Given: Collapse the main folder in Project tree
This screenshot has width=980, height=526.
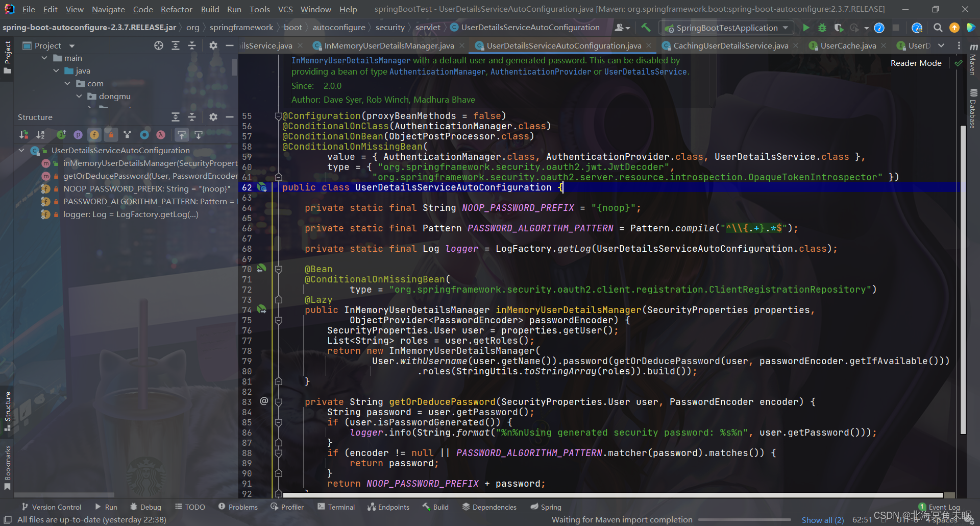Looking at the screenshot, I should [x=44, y=58].
